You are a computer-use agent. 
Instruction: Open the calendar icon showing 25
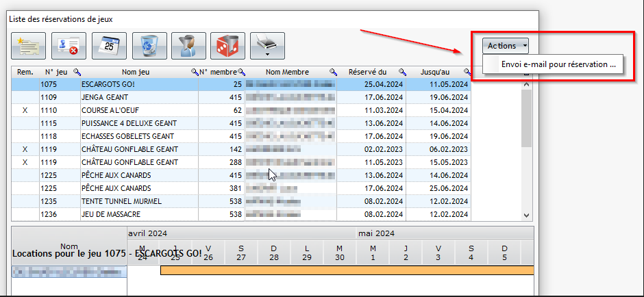tap(110, 45)
